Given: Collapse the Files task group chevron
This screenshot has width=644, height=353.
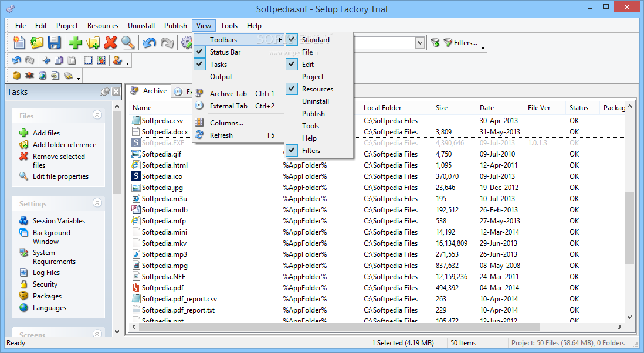Looking at the screenshot, I should (x=97, y=114).
